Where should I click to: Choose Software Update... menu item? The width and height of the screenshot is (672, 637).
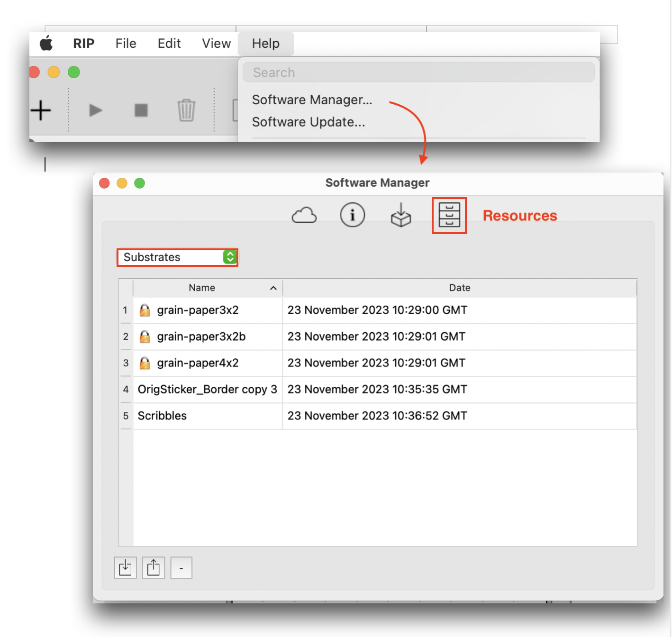coord(309,122)
